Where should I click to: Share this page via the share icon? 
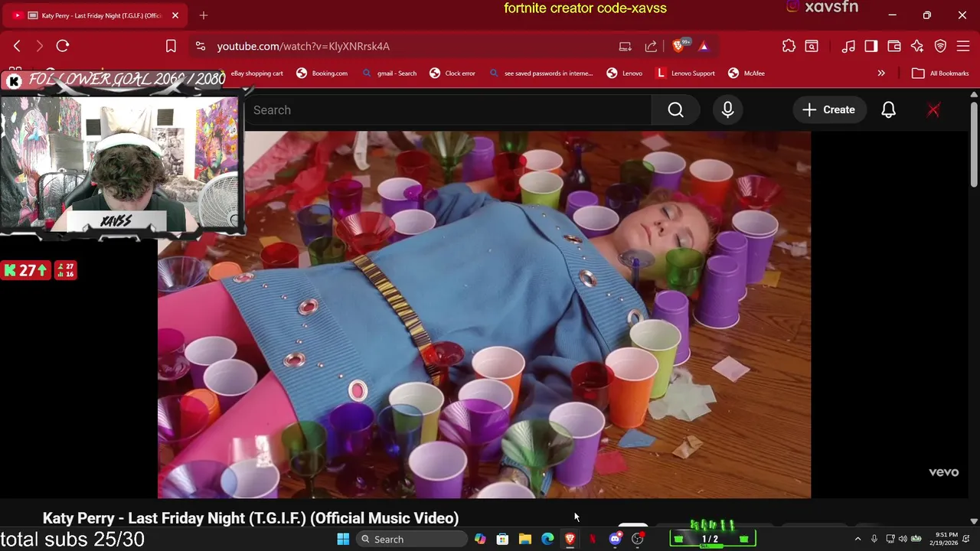point(651,46)
